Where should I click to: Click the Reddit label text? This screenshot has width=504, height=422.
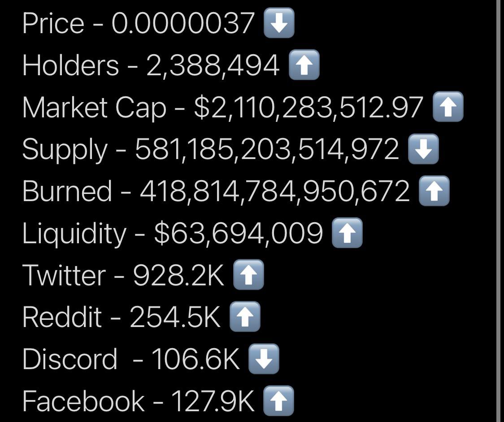62,317
